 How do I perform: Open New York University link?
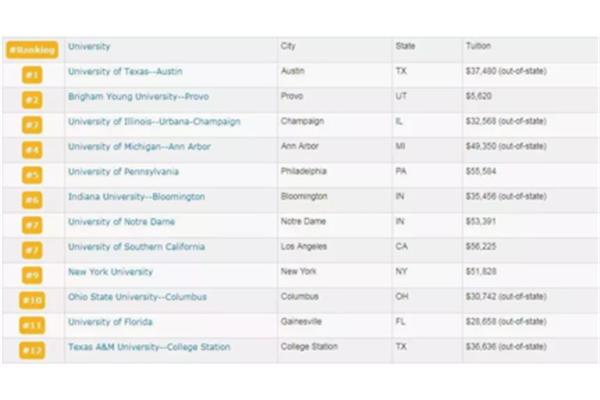tap(110, 272)
